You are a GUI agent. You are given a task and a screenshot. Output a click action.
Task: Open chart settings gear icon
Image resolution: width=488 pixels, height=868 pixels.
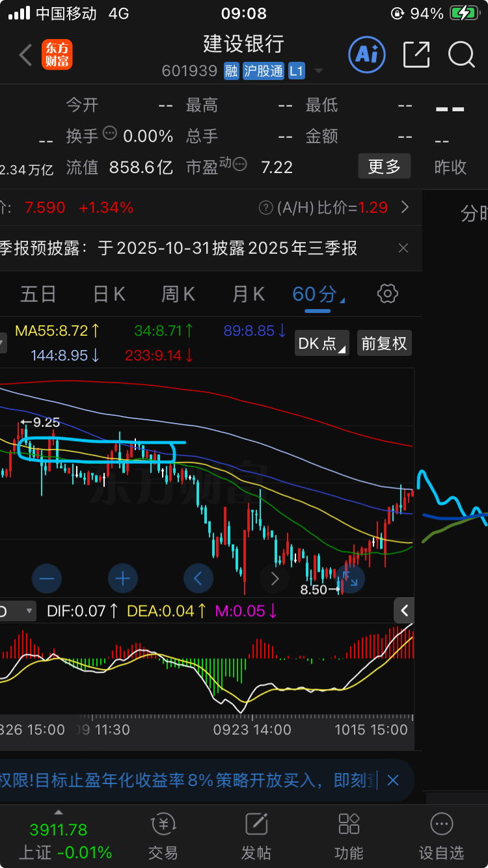388,294
